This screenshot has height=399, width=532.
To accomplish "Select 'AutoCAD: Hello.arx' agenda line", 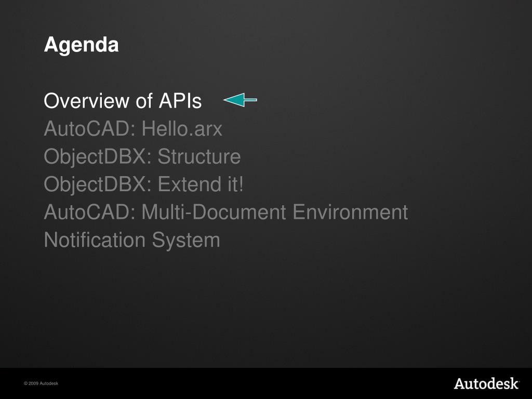I will (133, 129).
